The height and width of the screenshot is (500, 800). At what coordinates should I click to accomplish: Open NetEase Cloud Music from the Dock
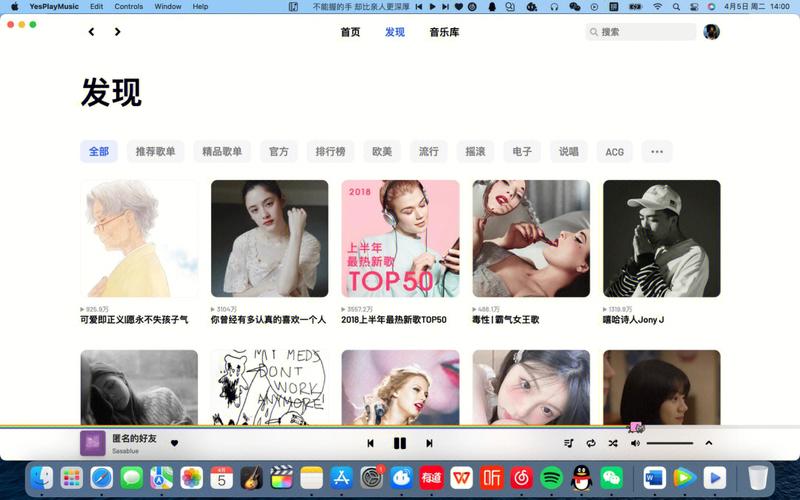click(x=521, y=478)
